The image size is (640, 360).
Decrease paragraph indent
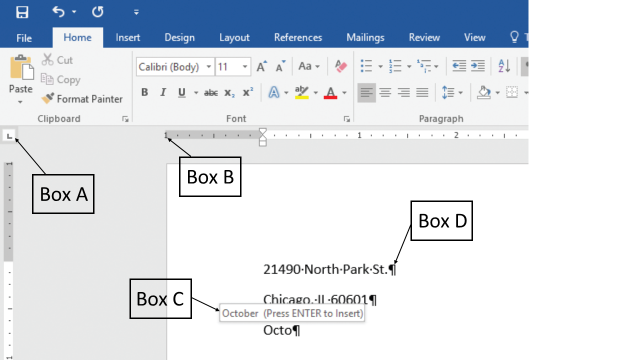(x=459, y=66)
